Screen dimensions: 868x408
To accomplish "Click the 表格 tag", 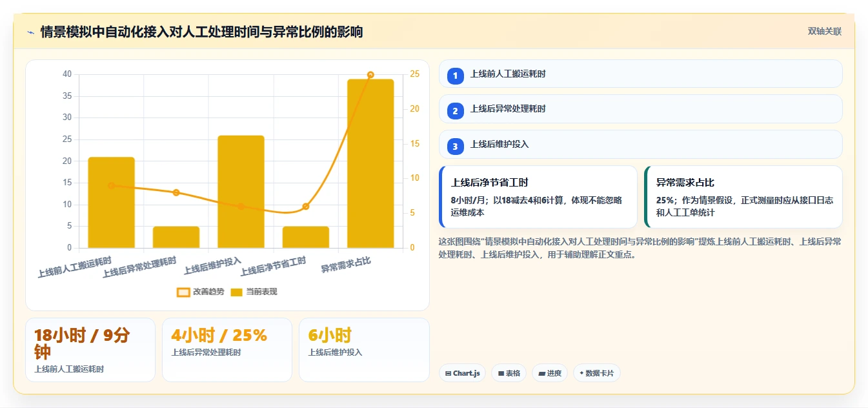I will pos(509,373).
